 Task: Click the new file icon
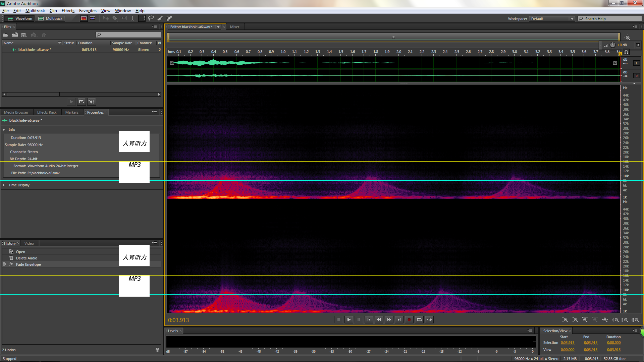pos(24,35)
